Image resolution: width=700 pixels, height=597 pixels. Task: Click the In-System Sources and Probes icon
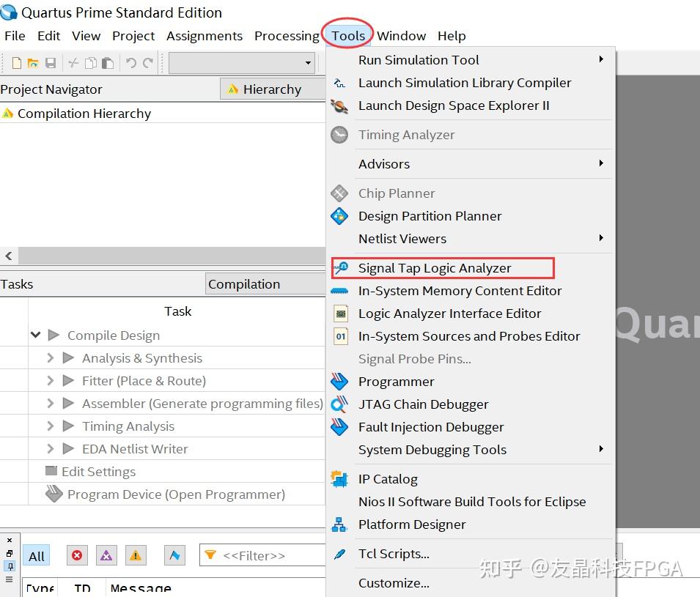(x=341, y=336)
